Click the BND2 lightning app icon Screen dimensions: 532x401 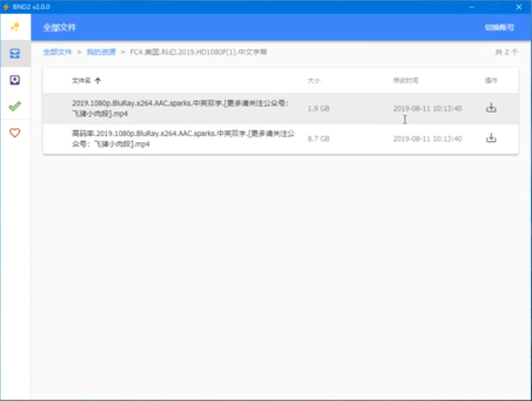tap(6, 7)
